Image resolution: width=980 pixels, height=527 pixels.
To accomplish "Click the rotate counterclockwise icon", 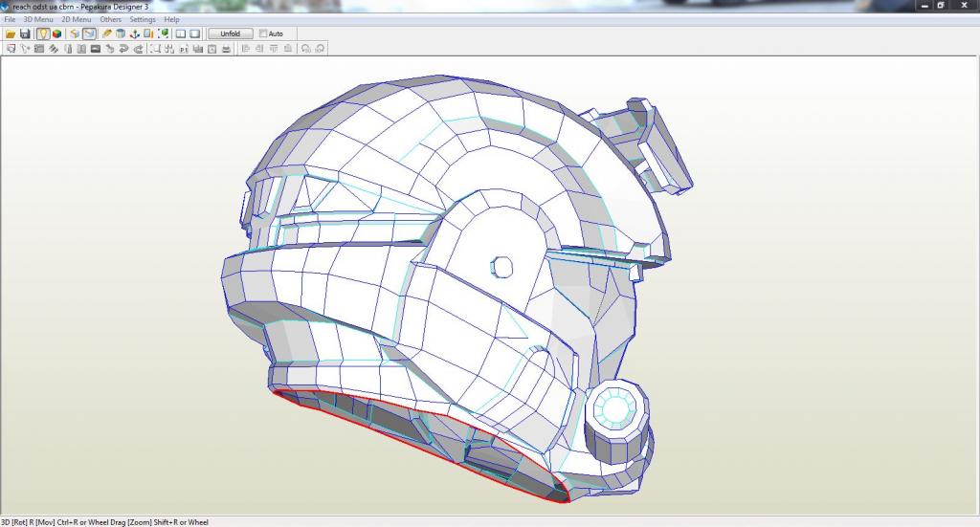I will point(305,49).
